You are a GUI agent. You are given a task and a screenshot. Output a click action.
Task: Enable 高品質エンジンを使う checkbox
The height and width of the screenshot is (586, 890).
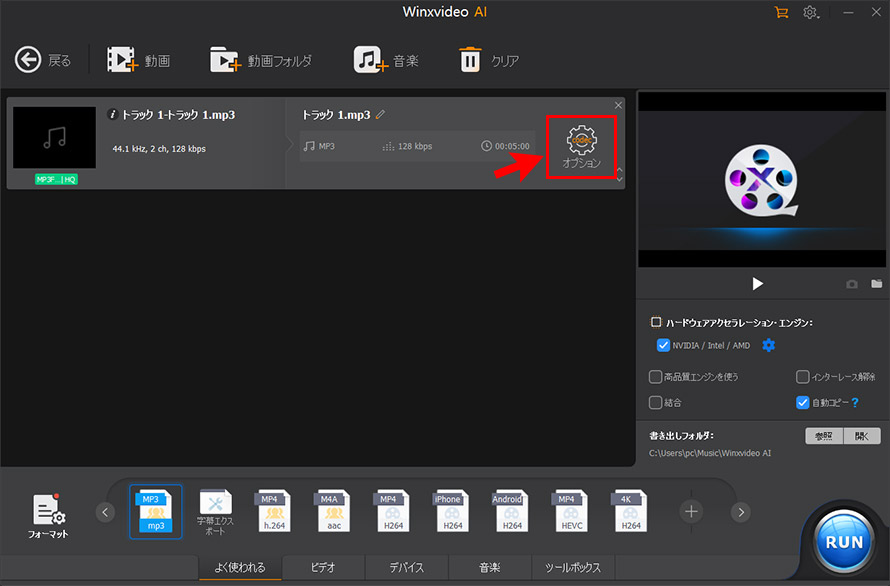click(656, 376)
